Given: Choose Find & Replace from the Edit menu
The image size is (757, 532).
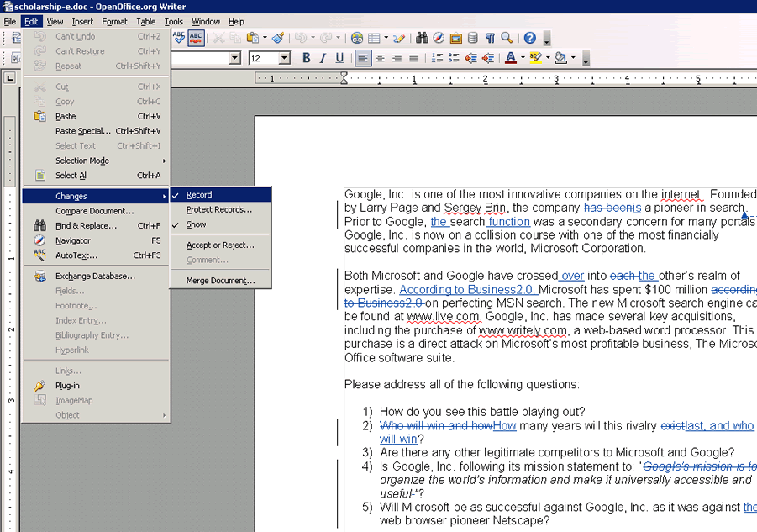Looking at the screenshot, I should (96, 226).
